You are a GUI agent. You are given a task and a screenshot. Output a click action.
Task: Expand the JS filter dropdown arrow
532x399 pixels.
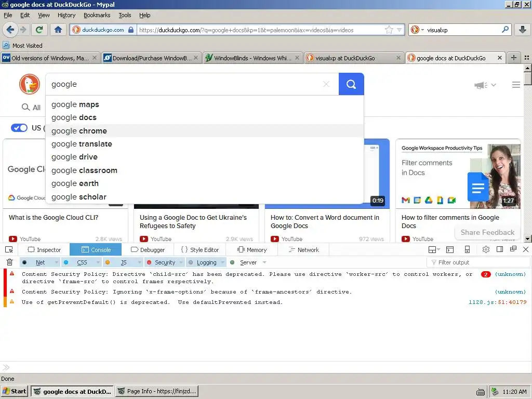139,262
